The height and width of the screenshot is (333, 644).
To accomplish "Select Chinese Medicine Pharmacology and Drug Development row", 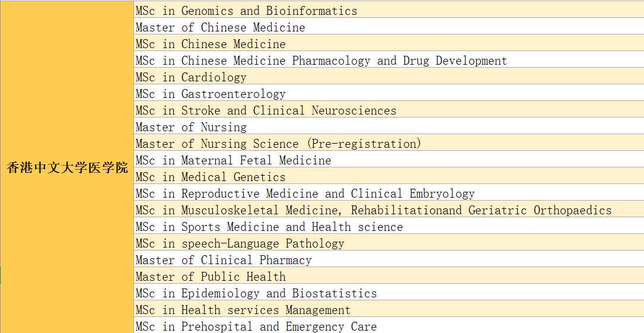I will (321, 61).
